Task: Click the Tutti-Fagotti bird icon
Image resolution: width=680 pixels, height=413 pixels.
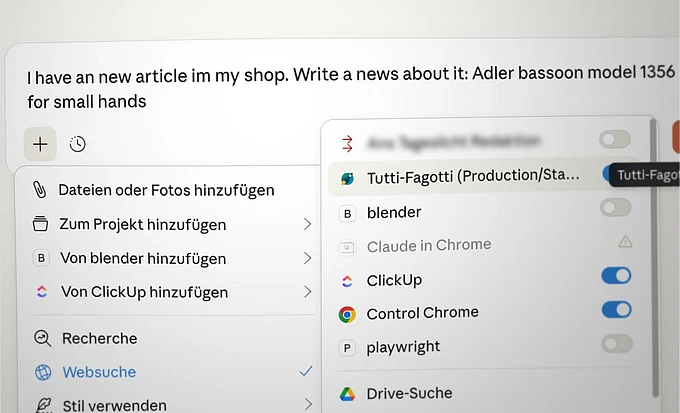Action: (347, 178)
